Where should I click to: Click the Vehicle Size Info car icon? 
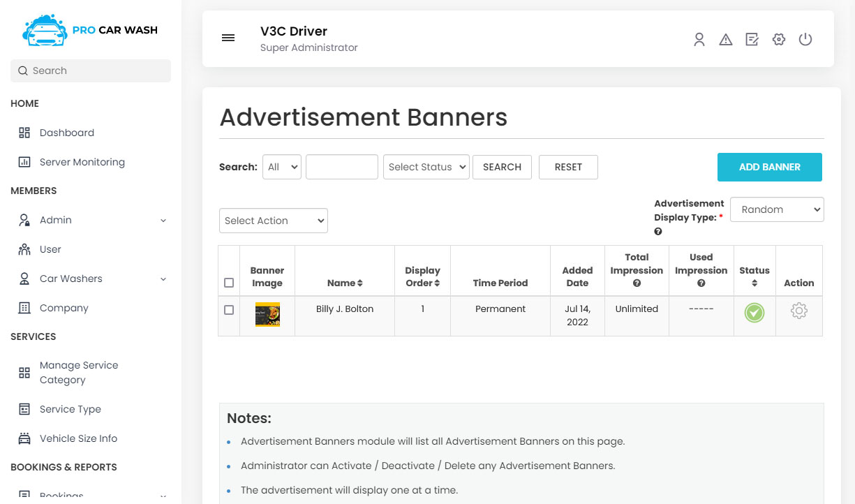24,438
